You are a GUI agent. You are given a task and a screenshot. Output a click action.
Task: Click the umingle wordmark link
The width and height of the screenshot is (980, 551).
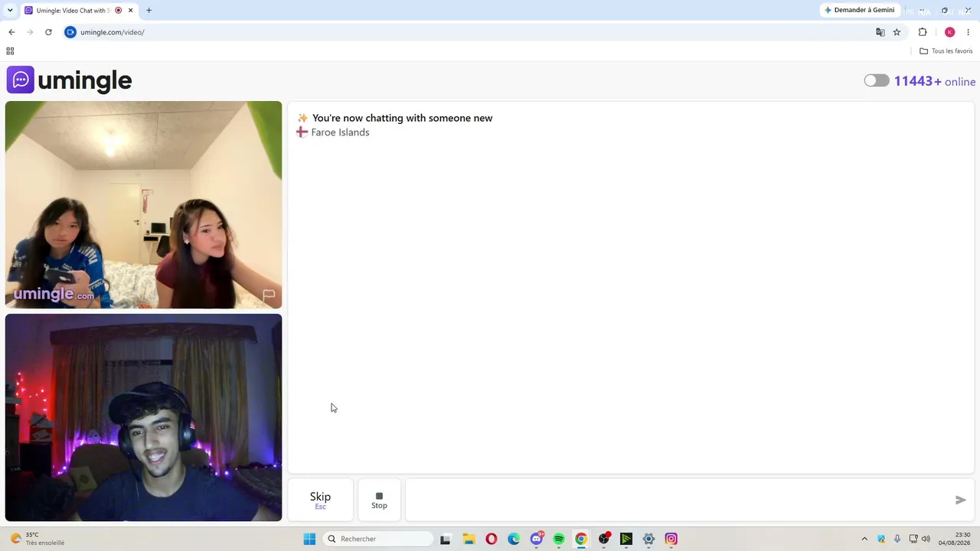click(85, 80)
